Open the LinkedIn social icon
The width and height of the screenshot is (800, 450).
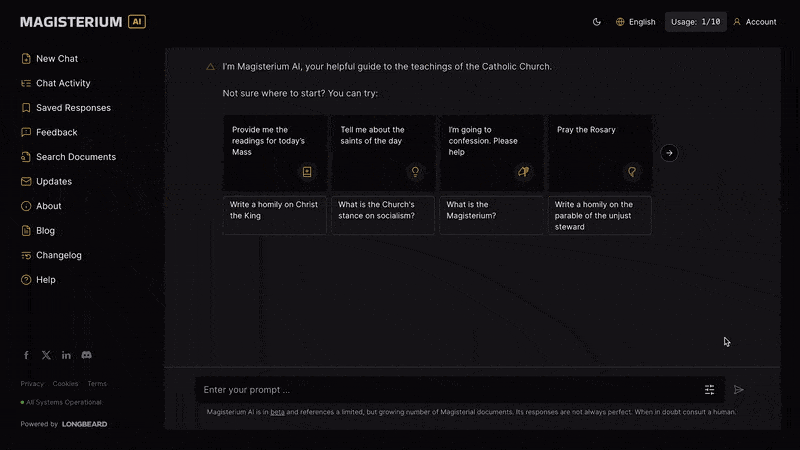tap(66, 355)
